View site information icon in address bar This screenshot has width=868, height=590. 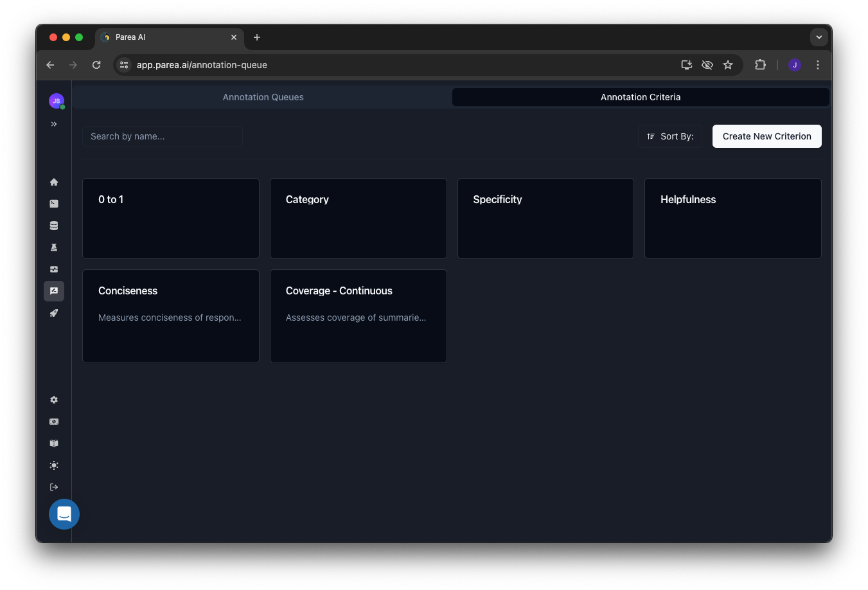(x=124, y=65)
